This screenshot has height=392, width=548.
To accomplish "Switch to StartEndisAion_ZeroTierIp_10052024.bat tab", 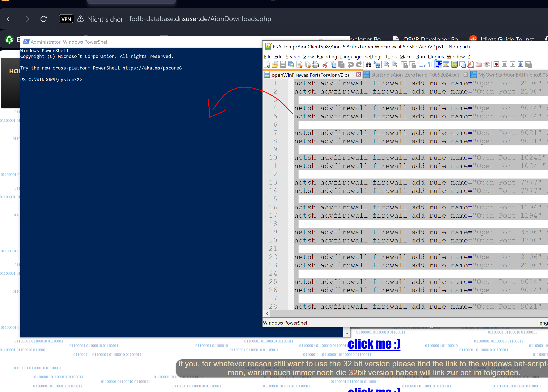I will pyautogui.click(x=415, y=75).
